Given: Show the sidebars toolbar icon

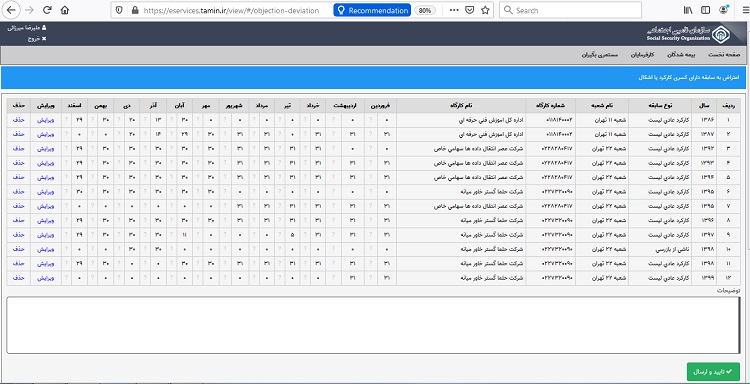Looking at the screenshot, I should 706,10.
